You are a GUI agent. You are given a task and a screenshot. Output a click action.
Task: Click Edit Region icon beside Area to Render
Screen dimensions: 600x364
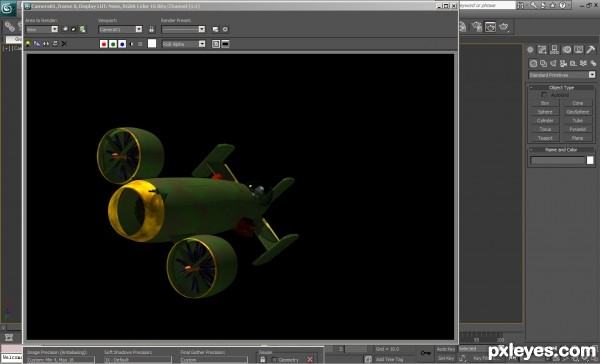point(65,29)
